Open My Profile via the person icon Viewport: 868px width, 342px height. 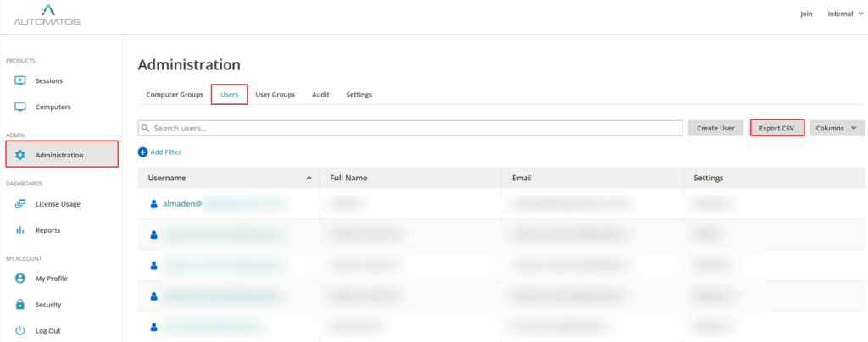(x=20, y=279)
